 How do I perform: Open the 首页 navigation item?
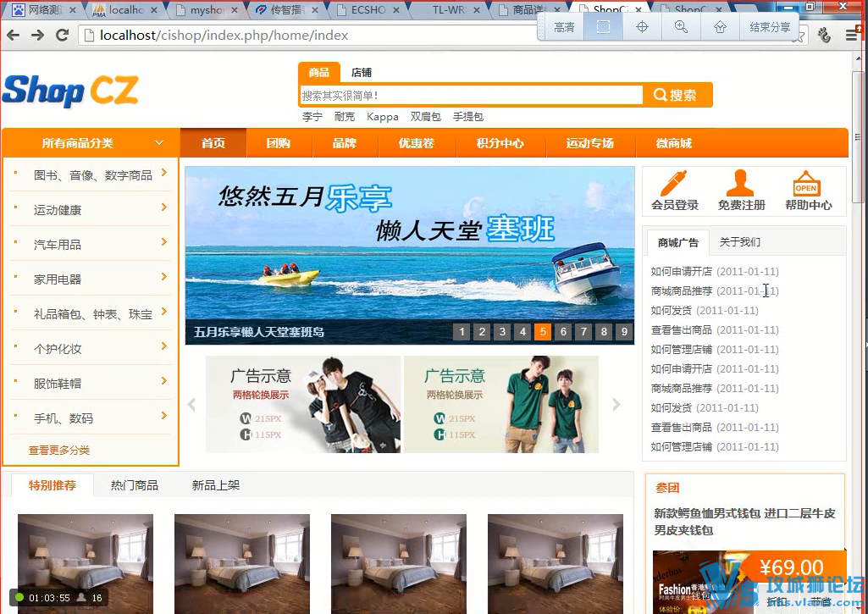coord(213,143)
